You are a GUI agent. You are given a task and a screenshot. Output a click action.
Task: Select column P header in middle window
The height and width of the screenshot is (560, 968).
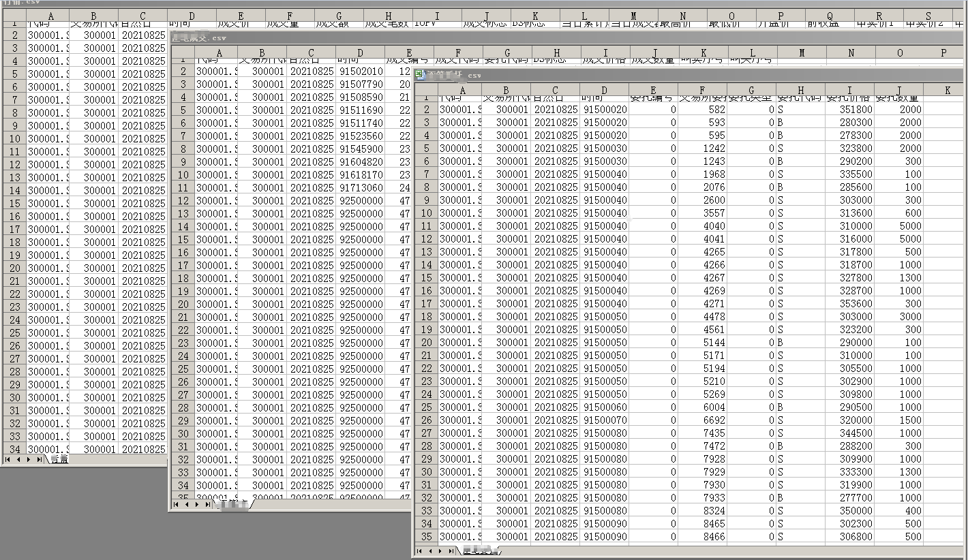943,52
